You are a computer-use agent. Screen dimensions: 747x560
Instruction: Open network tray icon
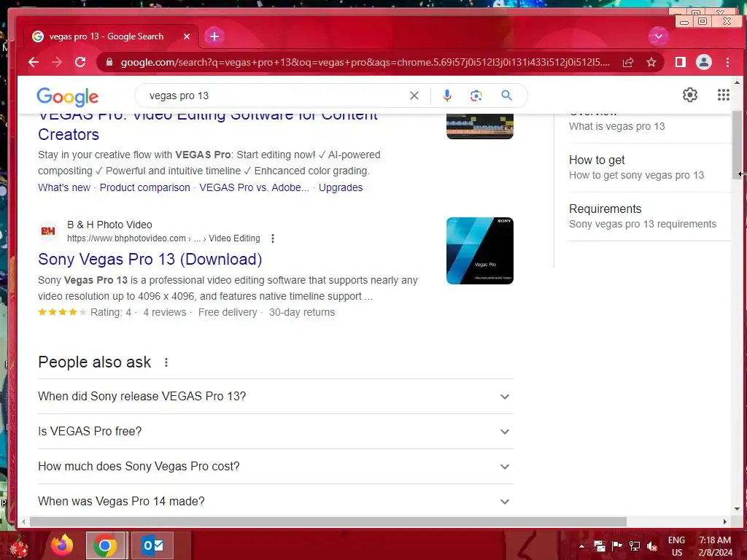click(634, 546)
